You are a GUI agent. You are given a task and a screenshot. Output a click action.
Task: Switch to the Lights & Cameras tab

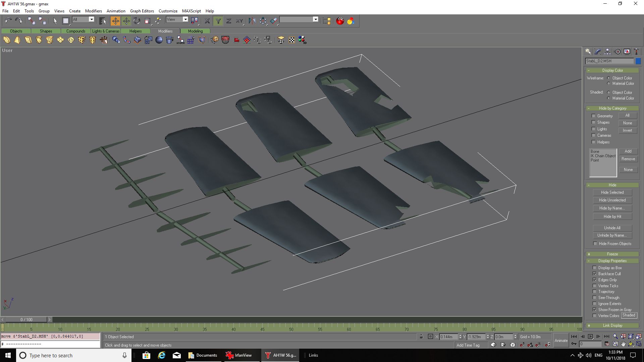tap(106, 31)
